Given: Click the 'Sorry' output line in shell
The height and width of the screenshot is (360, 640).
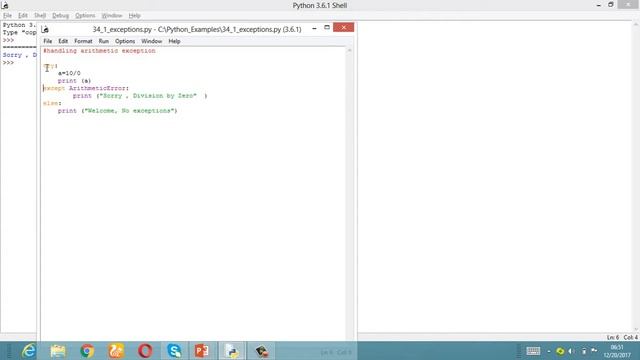Looking at the screenshot, I should (20, 55).
